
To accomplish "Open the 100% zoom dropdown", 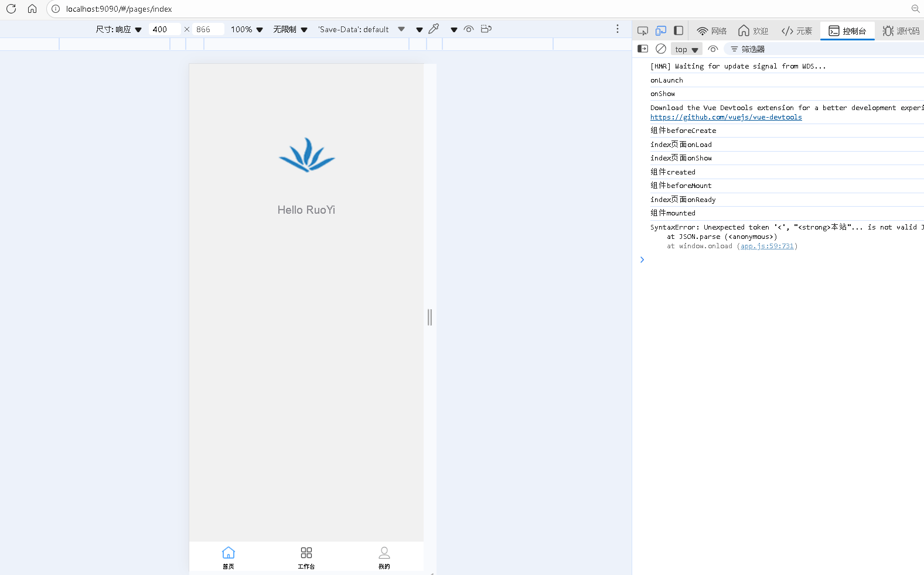I will [x=247, y=29].
